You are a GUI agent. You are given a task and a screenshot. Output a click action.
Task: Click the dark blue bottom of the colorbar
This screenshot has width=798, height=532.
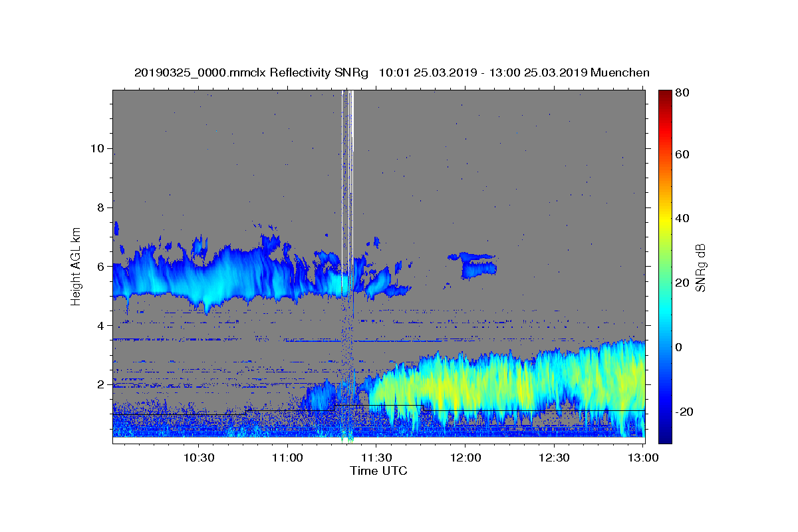(x=665, y=436)
